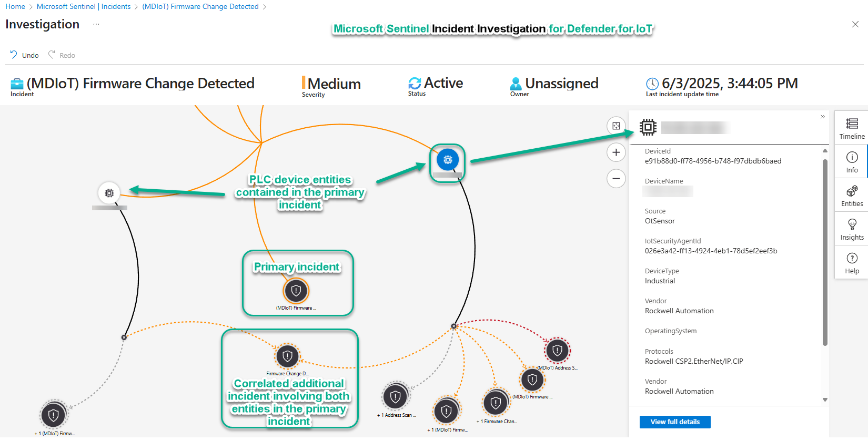The width and height of the screenshot is (868, 441).
Task: Zoom in on the investigation graph
Action: pyautogui.click(x=616, y=152)
